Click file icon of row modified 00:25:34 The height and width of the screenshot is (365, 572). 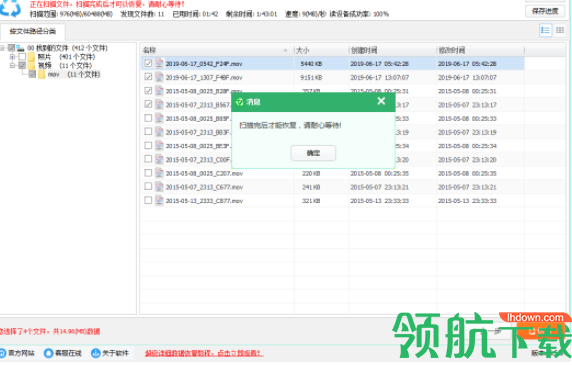(159, 145)
